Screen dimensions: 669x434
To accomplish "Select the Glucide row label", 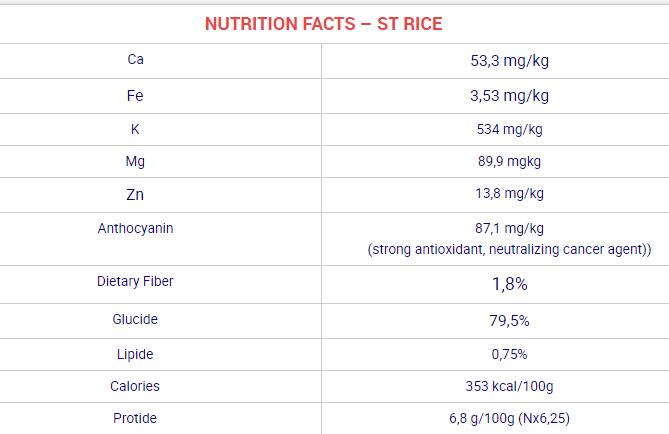I will pos(135,320).
